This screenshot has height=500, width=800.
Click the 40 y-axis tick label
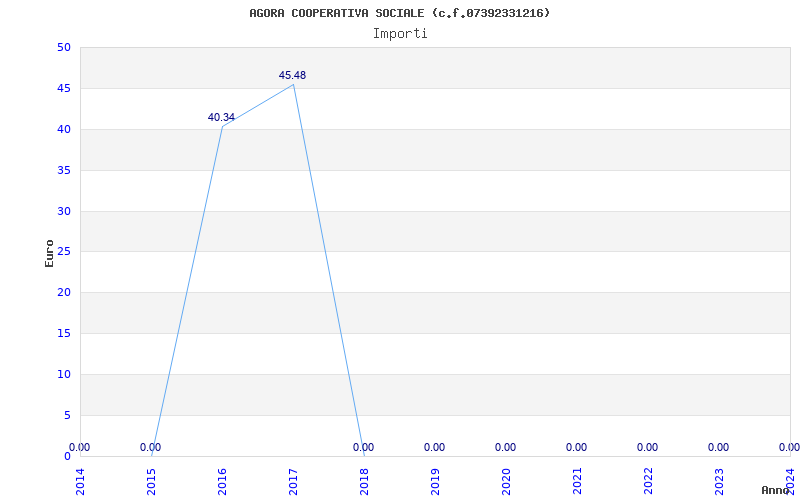[x=64, y=130]
